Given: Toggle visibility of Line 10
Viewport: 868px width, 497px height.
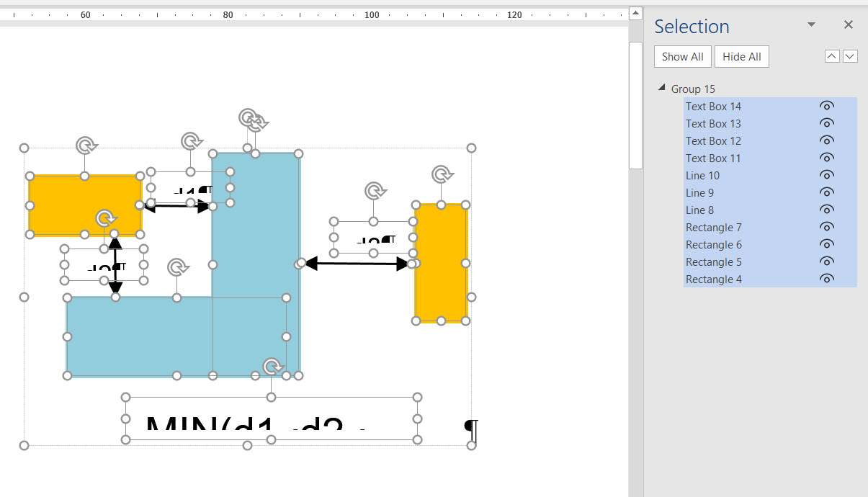Looking at the screenshot, I should coord(827,176).
